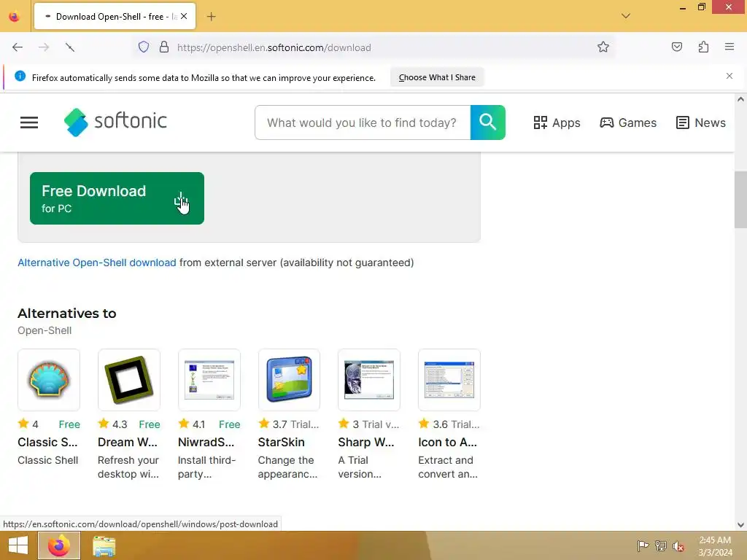Open the Classic Shell app thumbnail
Screen dimensions: 747x560
click(x=49, y=379)
